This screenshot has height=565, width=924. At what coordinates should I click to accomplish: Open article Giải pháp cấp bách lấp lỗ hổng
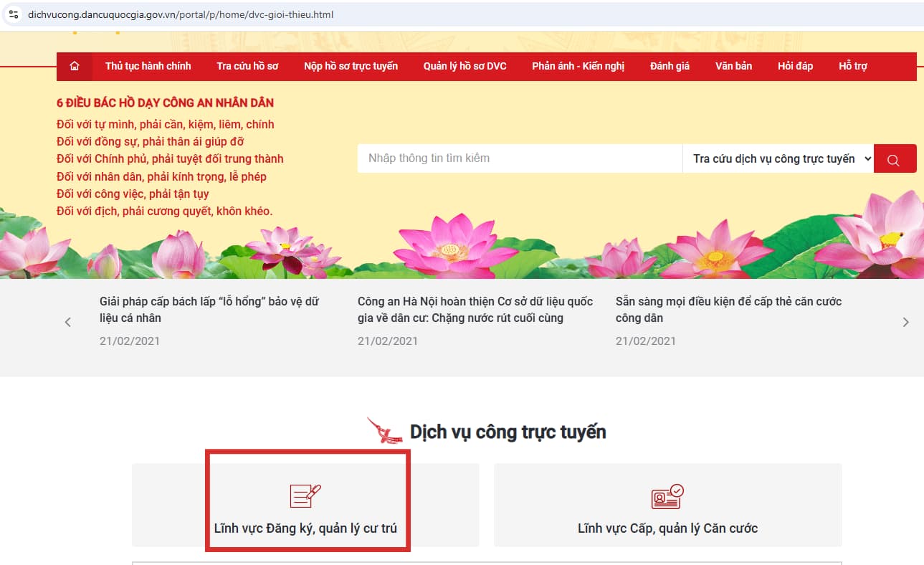tap(209, 310)
